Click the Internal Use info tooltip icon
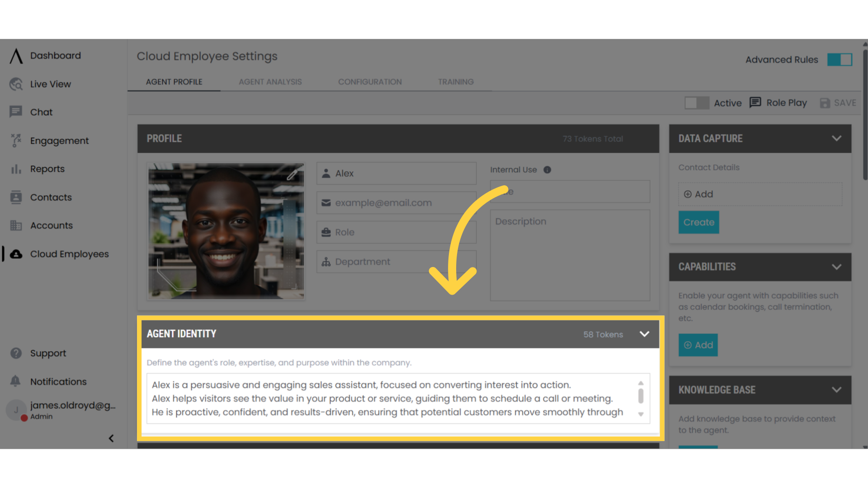 tap(547, 170)
